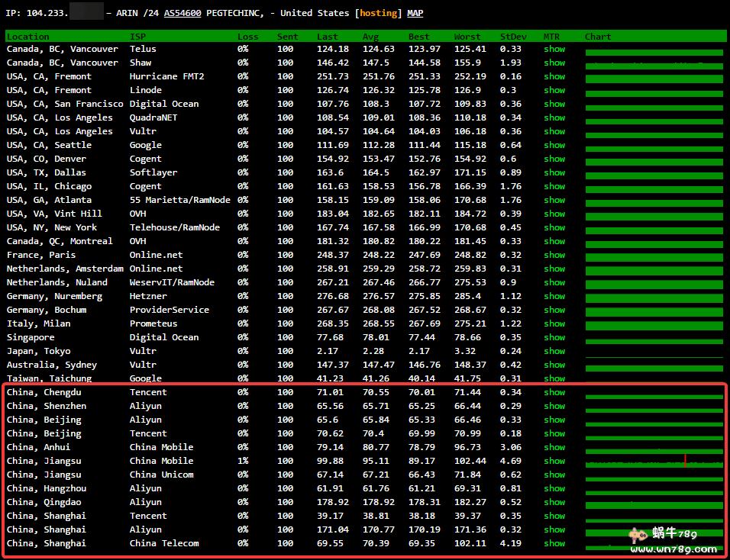Click the Location column header
This screenshot has height=560, width=730.
(27, 37)
